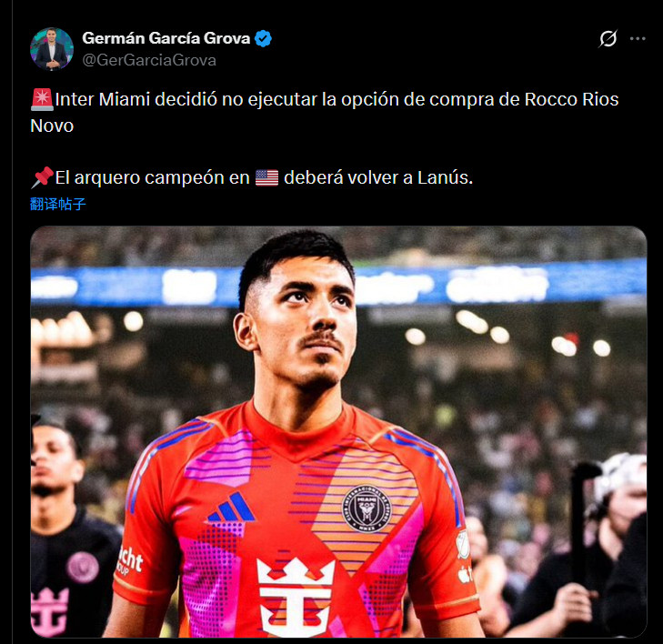Open the @GerGarciaGrova handle link

(149, 60)
